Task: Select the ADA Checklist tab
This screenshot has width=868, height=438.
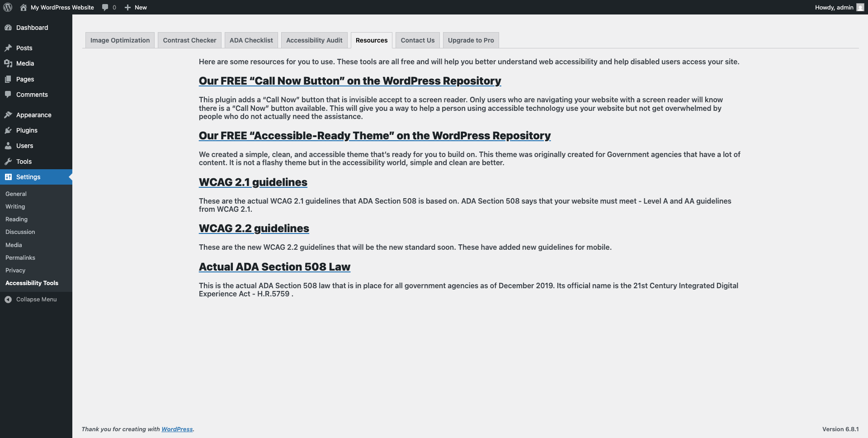Action: [x=251, y=40]
